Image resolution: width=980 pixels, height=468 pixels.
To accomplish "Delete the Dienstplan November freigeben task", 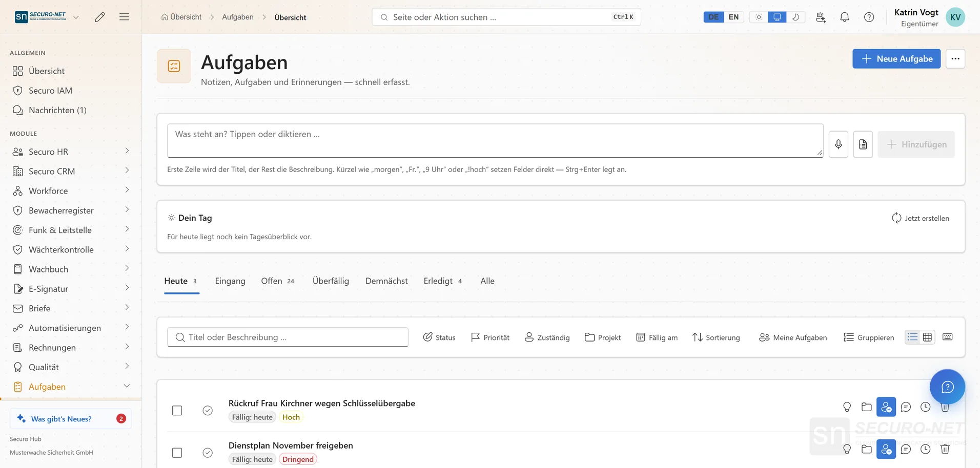I will click(x=945, y=449).
